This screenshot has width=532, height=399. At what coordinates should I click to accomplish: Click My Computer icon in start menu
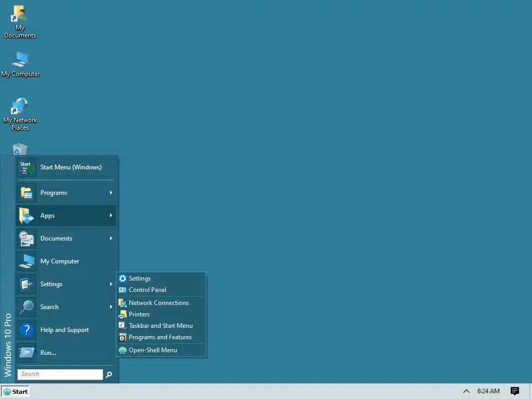coord(26,261)
